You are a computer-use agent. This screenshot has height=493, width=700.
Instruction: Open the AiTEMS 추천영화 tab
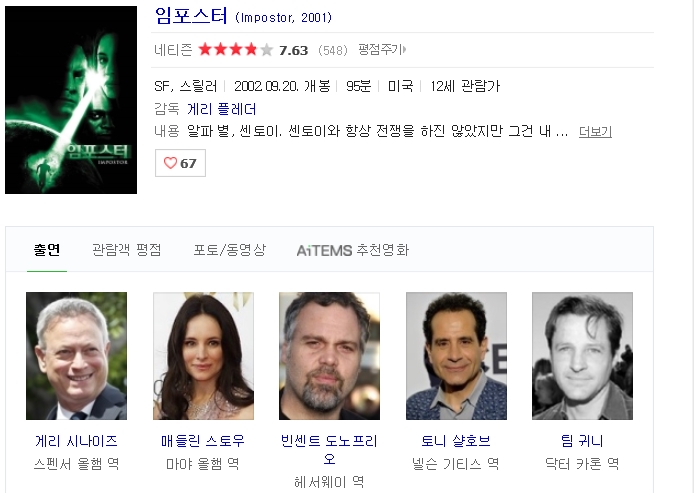353,250
